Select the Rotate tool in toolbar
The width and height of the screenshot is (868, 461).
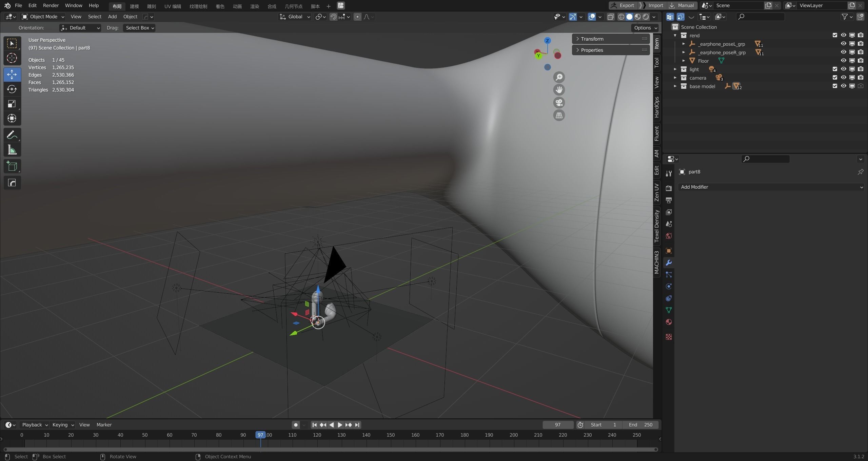pos(12,89)
